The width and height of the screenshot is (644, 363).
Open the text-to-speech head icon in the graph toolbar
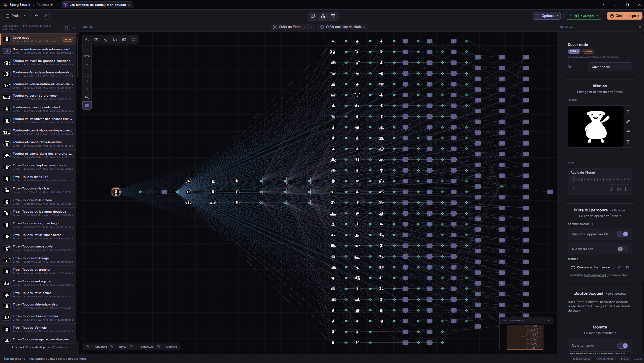pos(115,40)
